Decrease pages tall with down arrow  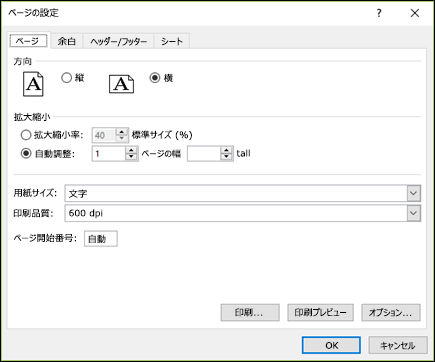[x=227, y=157]
